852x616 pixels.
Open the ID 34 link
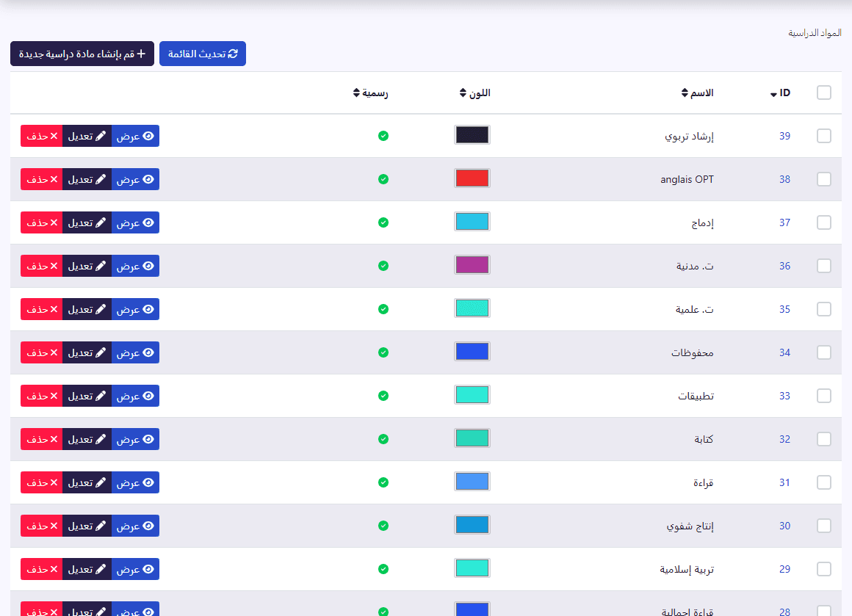784,352
